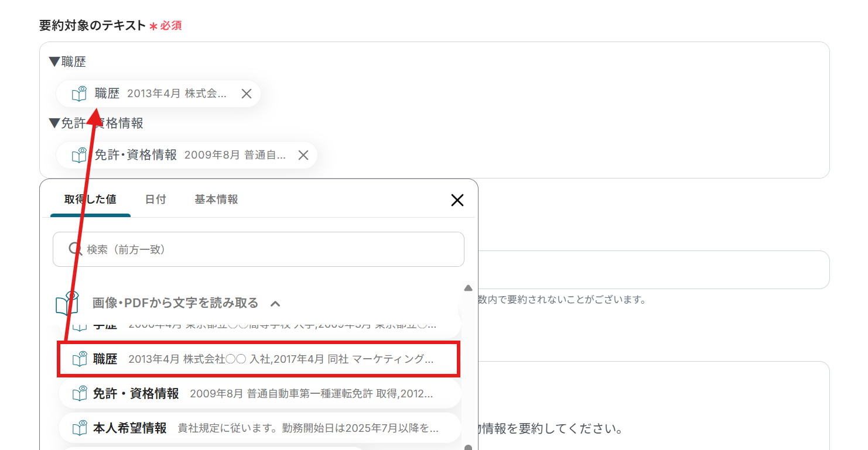The height and width of the screenshot is (450, 868).
Task: Click the magnifier icon in search box
Action: click(75, 249)
